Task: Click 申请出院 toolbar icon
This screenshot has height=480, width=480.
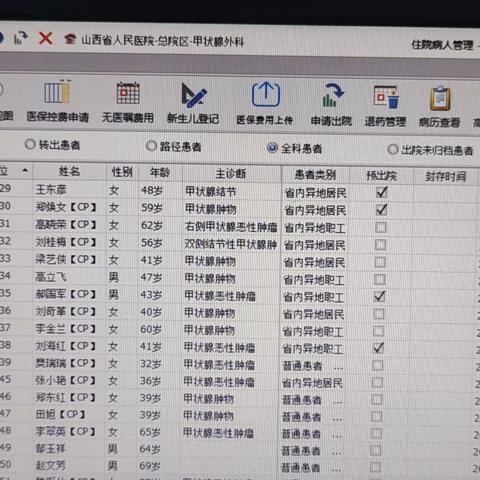Action: (x=332, y=96)
